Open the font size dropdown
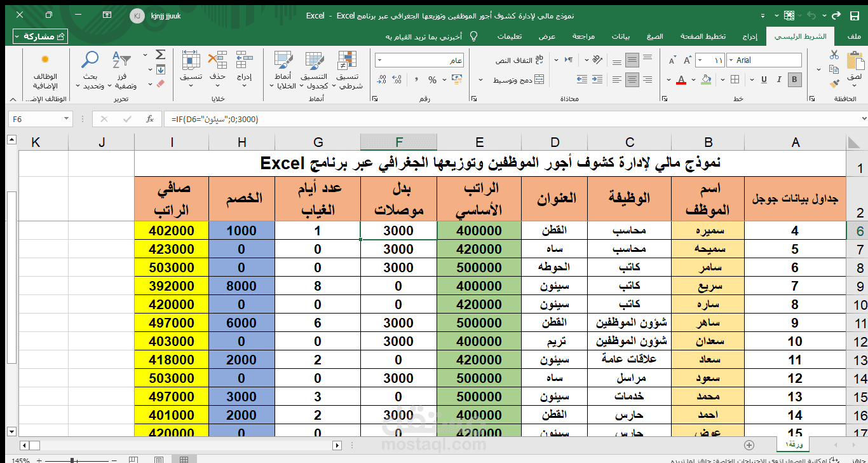Image resolution: width=868 pixels, height=463 pixels. tap(700, 60)
